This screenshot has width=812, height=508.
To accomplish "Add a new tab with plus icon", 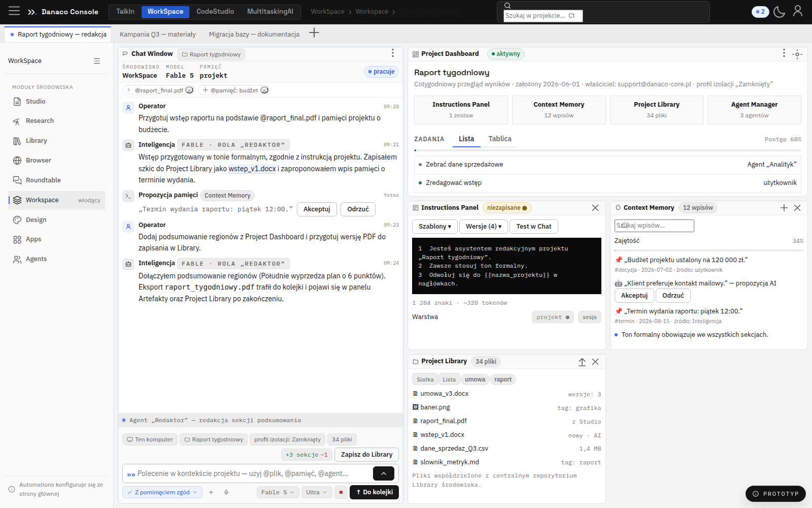I will coord(314,33).
